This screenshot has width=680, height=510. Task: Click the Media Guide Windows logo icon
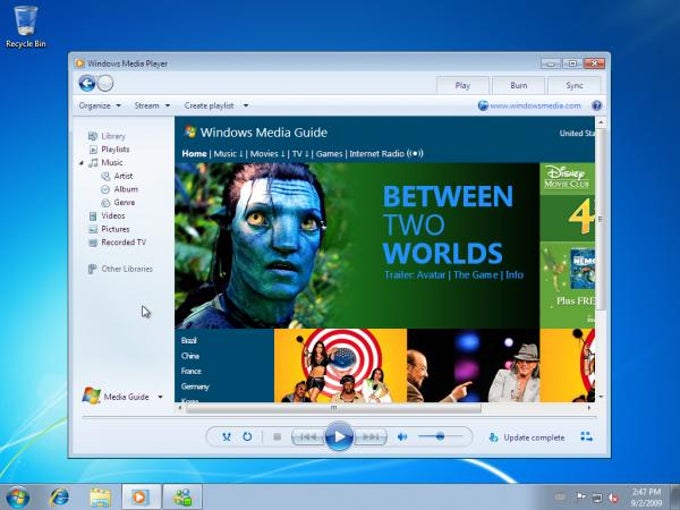(x=91, y=396)
